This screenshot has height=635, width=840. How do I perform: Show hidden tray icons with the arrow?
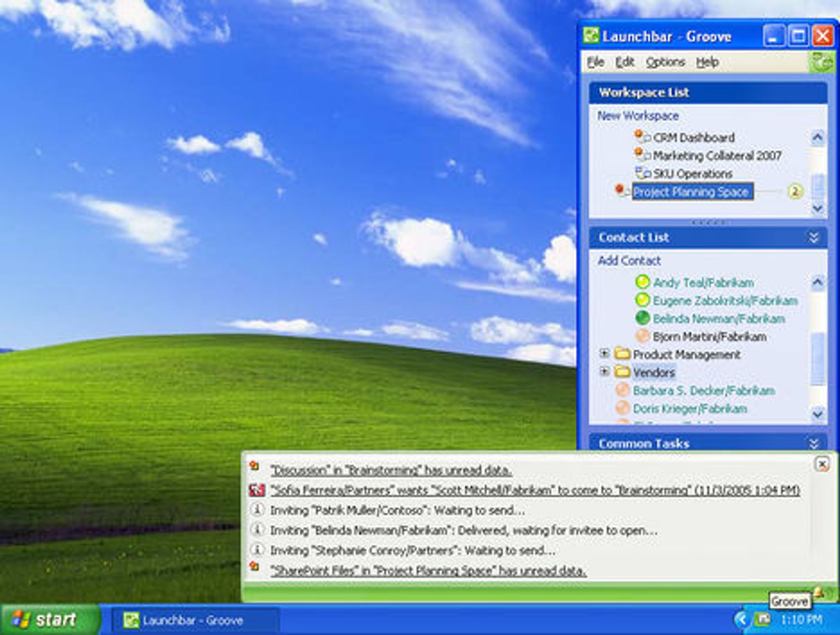click(x=742, y=619)
